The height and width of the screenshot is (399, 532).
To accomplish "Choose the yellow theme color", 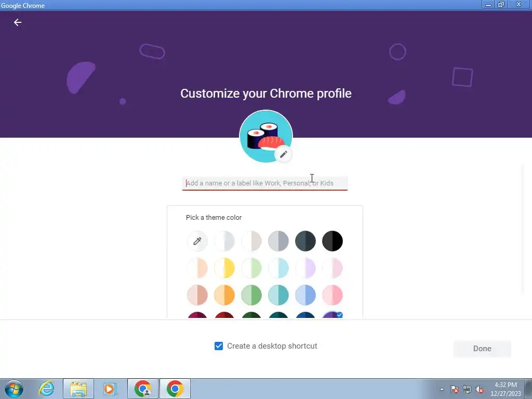I will click(224, 268).
